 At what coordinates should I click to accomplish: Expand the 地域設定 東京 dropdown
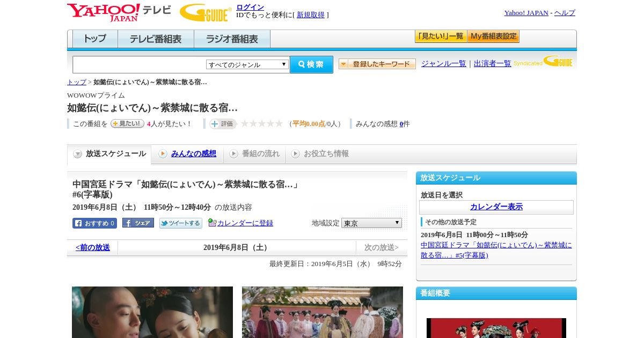[371, 223]
